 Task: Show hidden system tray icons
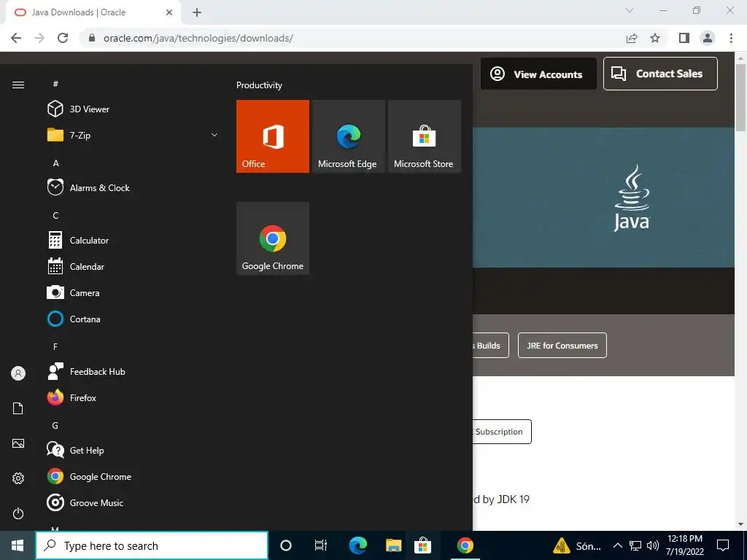coord(617,545)
